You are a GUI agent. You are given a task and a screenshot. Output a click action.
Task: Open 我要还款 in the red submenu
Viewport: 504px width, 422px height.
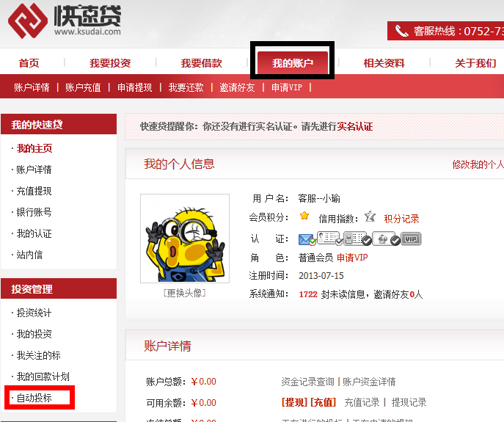[x=186, y=87]
